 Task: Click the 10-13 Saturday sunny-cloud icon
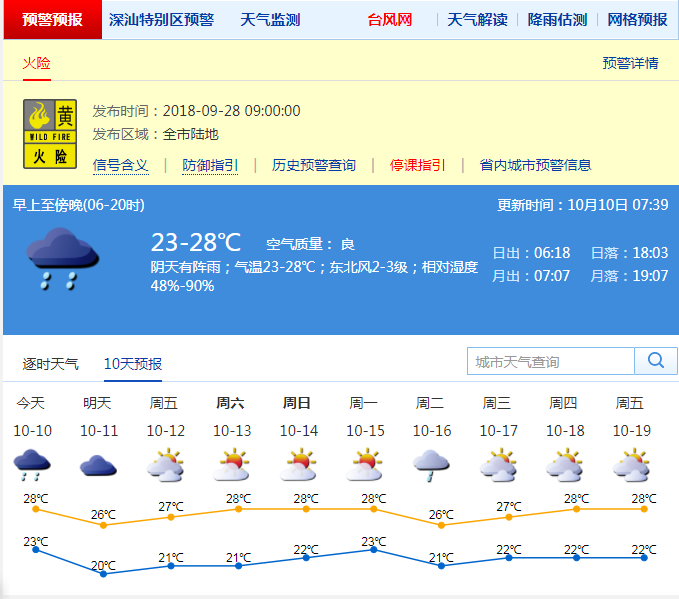(232, 465)
